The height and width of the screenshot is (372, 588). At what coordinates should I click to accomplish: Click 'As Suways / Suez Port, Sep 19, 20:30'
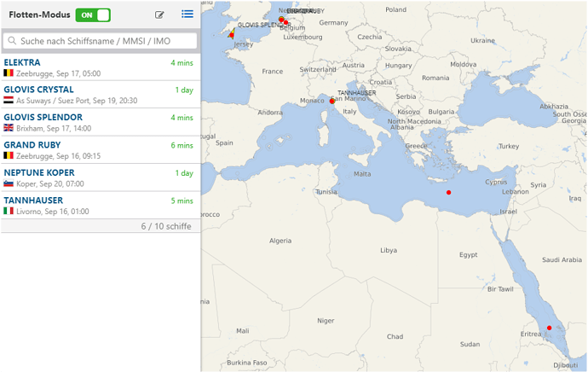coord(77,101)
